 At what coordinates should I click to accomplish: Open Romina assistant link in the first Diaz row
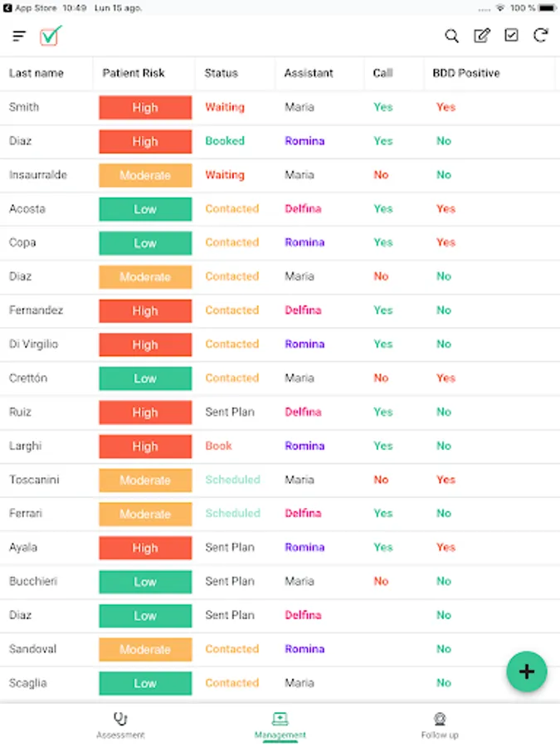[304, 141]
